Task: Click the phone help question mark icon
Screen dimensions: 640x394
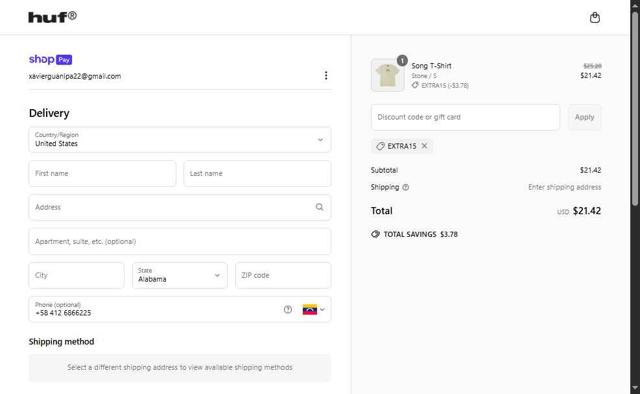Action: (x=288, y=309)
